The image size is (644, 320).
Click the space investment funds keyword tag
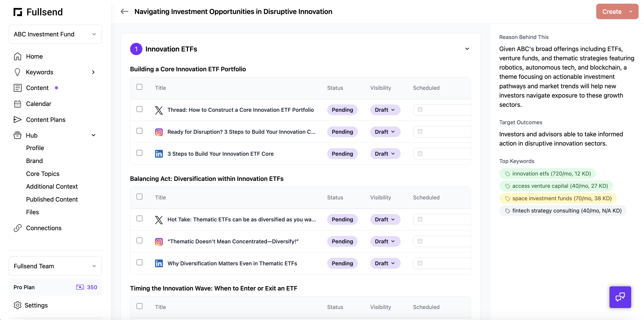pyautogui.click(x=558, y=199)
